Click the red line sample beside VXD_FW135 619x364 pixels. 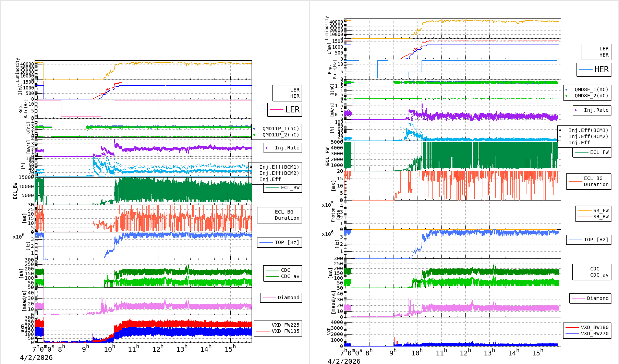click(263, 331)
